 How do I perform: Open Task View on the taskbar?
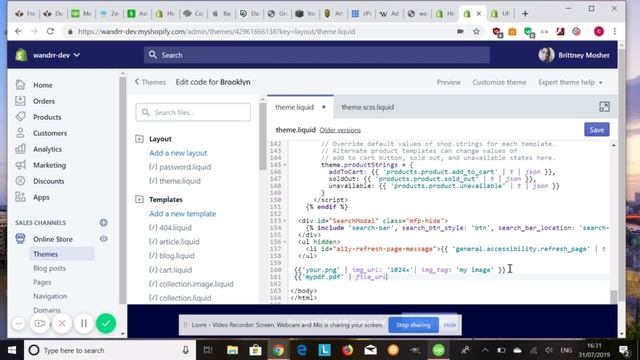[x=208, y=350]
